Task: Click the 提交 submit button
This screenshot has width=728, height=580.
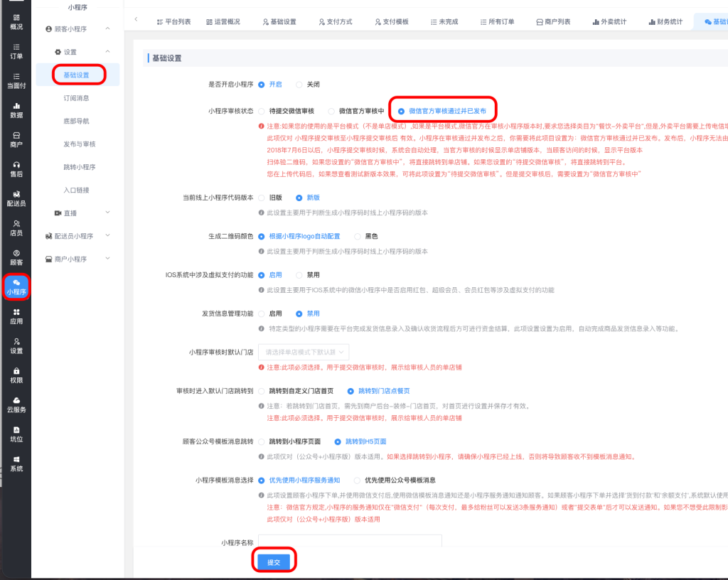Action: coord(274,562)
